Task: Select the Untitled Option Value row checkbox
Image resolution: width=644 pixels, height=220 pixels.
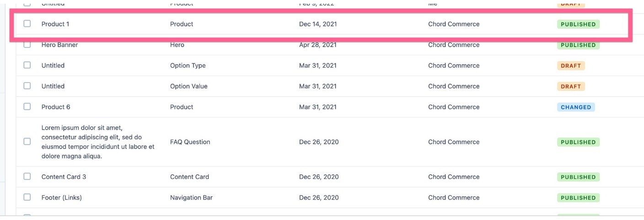Action: click(27, 86)
